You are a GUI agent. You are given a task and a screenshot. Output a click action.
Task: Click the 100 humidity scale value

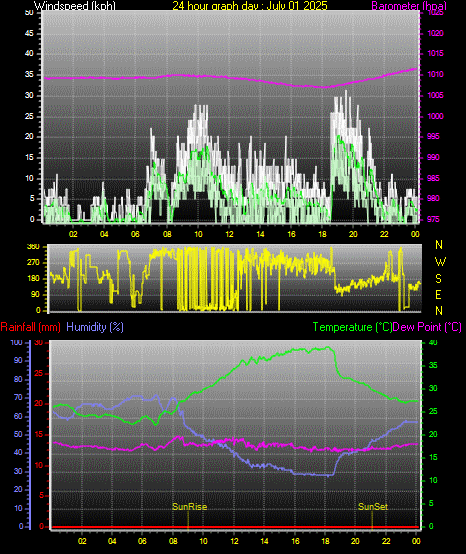coord(17,342)
